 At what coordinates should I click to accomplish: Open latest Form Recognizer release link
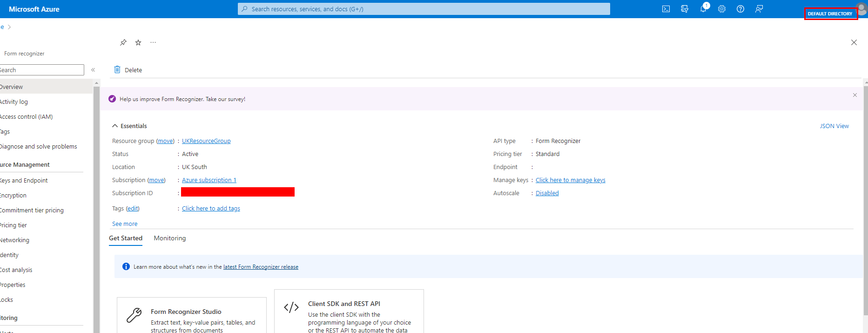tap(261, 267)
